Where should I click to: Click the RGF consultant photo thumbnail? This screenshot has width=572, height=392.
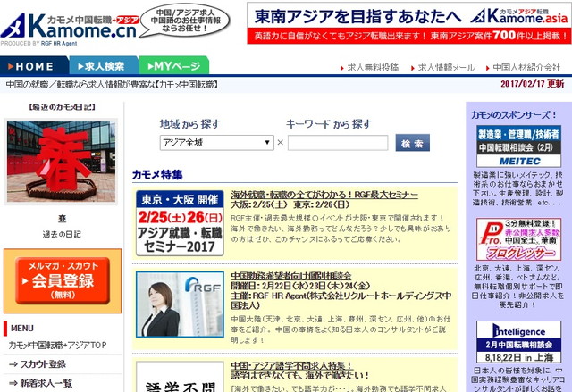180,310
